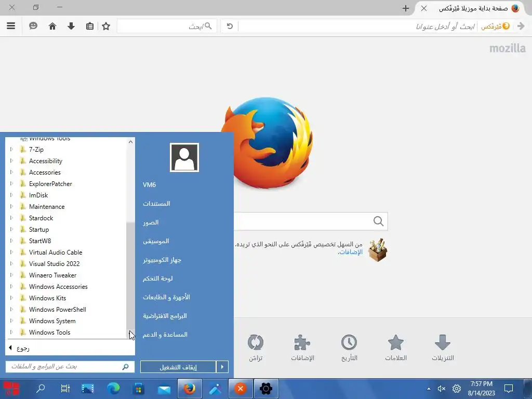
Task: Click the reload button in address bar
Action: point(230,26)
